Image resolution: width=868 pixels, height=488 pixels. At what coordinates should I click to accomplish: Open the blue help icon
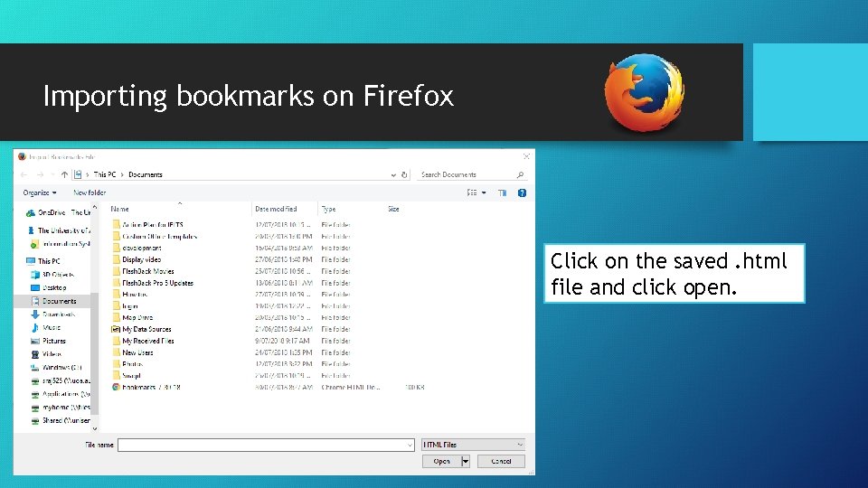click(522, 193)
